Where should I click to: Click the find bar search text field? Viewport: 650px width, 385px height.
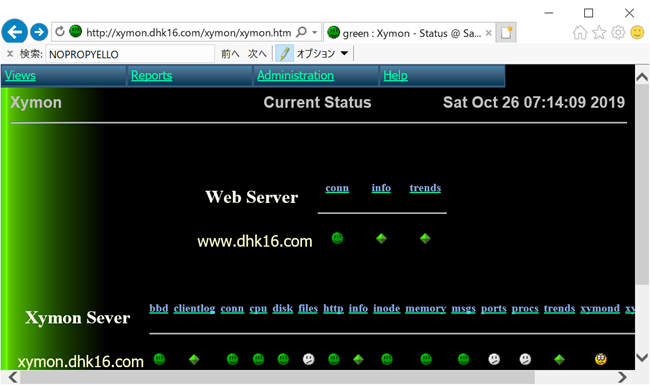130,54
